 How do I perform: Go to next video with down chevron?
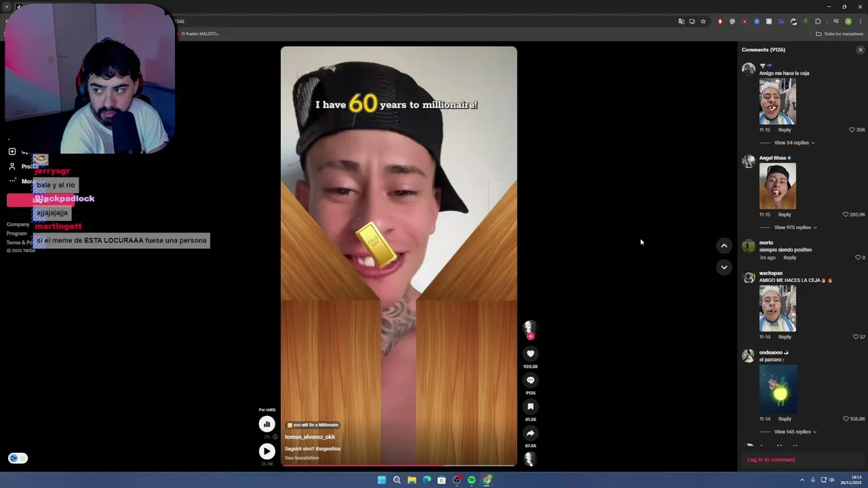[724, 267]
